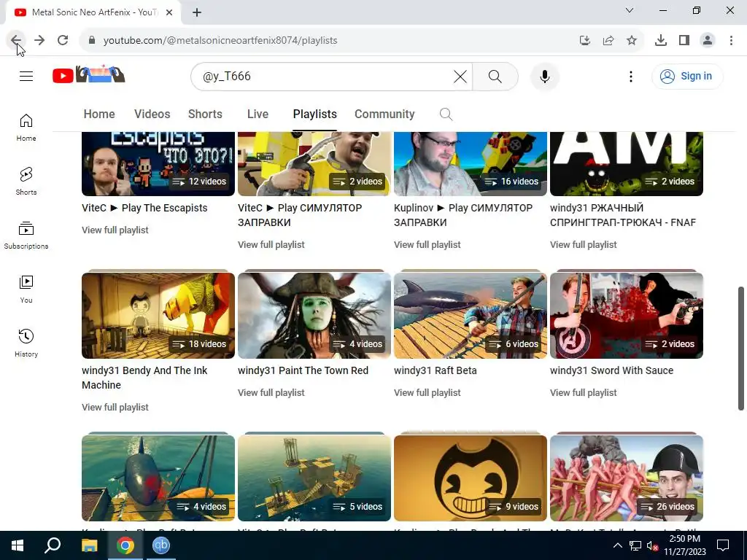Reload the current YouTube page
The width and height of the screenshot is (747, 560).
click(63, 41)
